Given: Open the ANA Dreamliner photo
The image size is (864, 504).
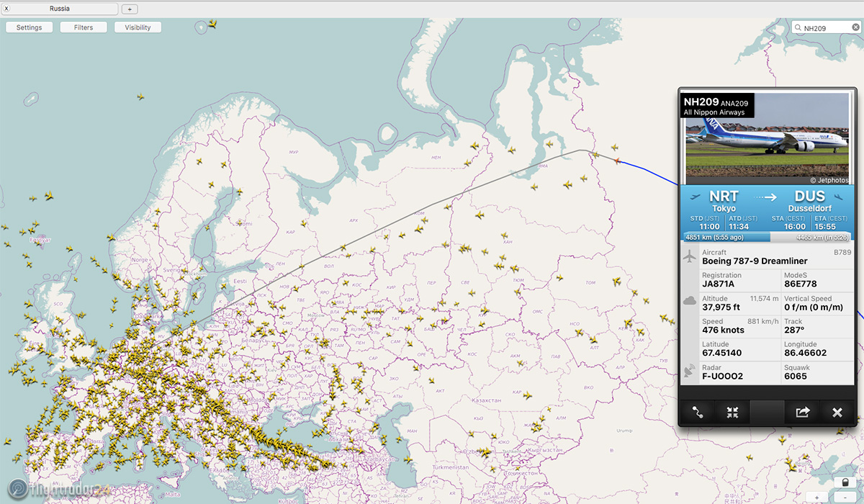Looking at the screenshot, I should point(767,139).
